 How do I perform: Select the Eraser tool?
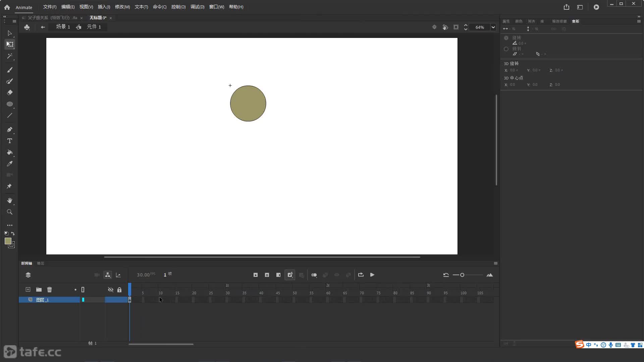coord(10,93)
